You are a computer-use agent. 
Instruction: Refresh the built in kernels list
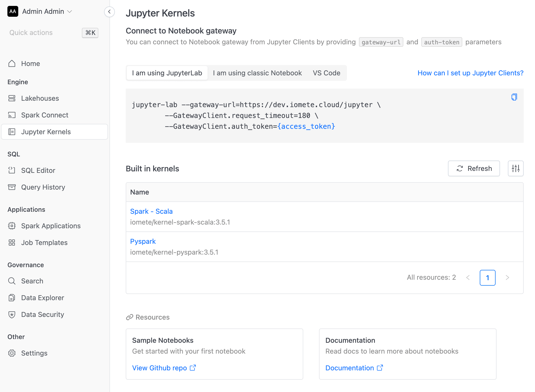[474, 168]
